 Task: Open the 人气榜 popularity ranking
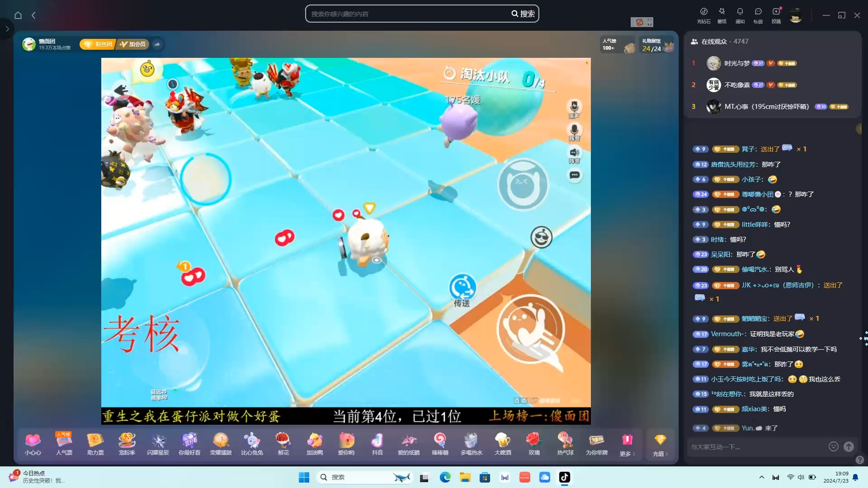618,44
